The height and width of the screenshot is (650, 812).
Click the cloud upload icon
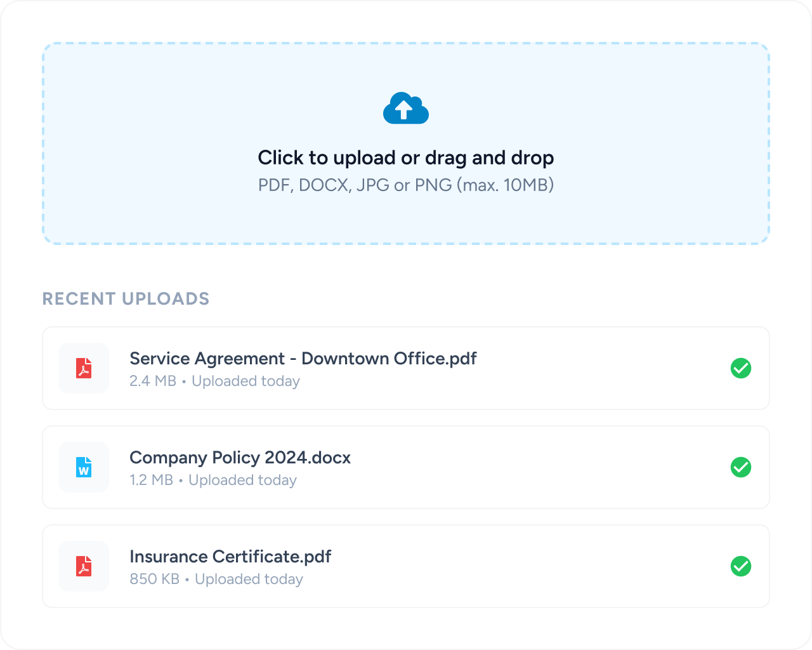click(x=406, y=109)
